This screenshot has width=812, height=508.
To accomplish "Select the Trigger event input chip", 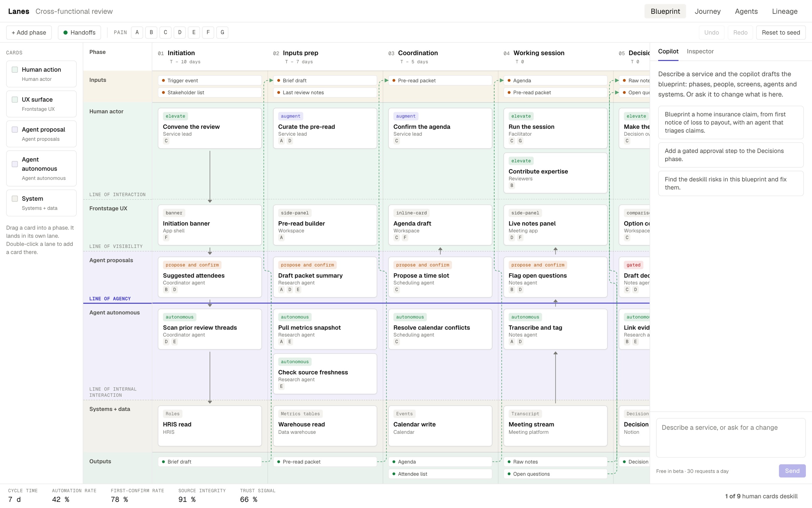I will (x=210, y=81).
